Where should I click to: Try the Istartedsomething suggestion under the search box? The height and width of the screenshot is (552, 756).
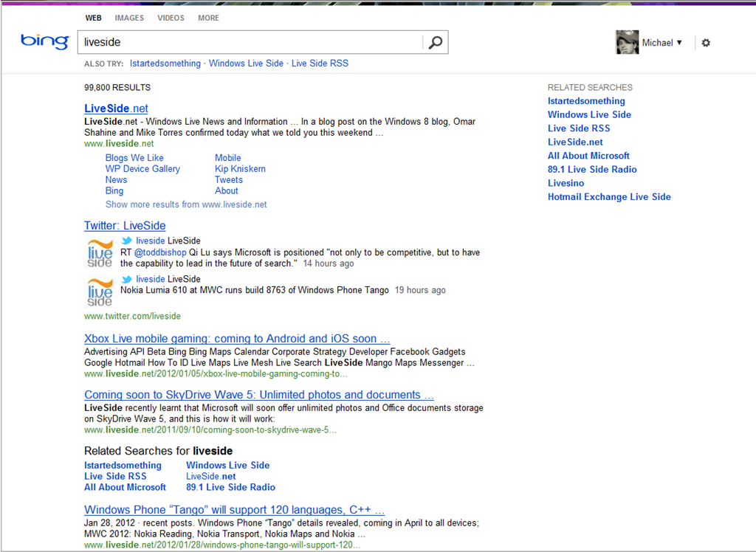coord(165,63)
